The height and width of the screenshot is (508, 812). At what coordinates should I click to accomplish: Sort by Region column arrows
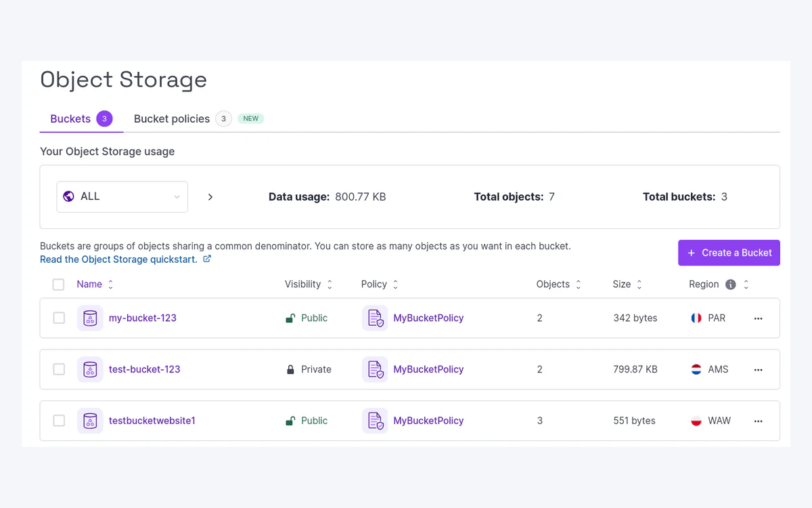click(746, 284)
